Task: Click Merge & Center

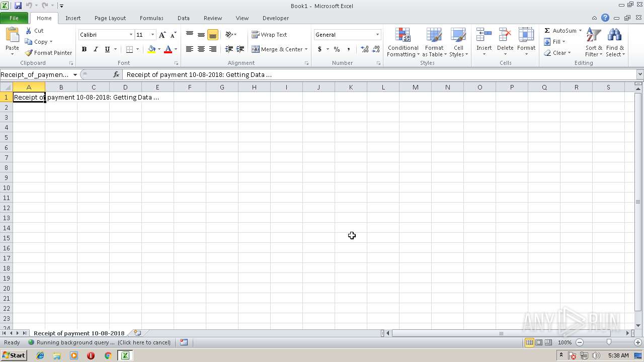Action: [277, 49]
